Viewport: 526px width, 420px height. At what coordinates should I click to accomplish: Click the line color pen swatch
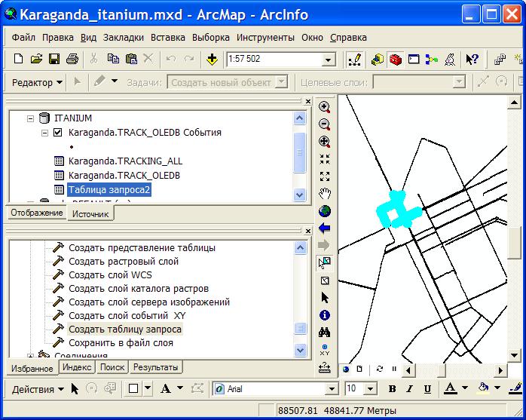(516, 388)
